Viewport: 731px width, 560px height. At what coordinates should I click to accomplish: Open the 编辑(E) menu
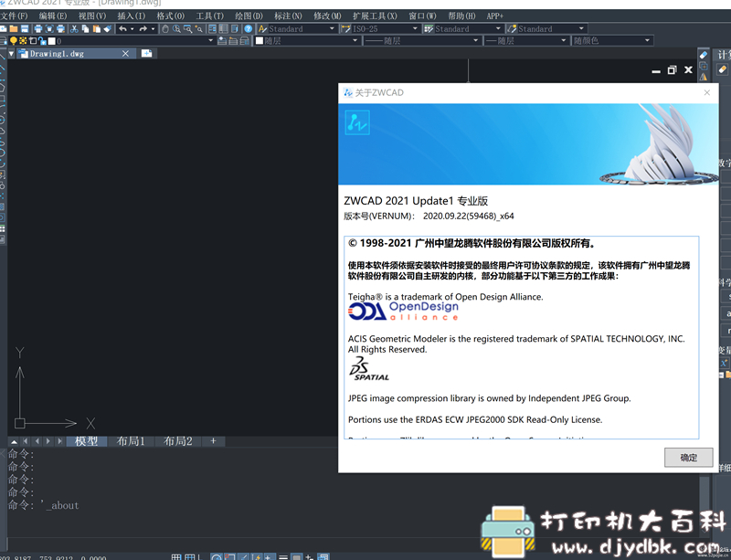point(53,16)
